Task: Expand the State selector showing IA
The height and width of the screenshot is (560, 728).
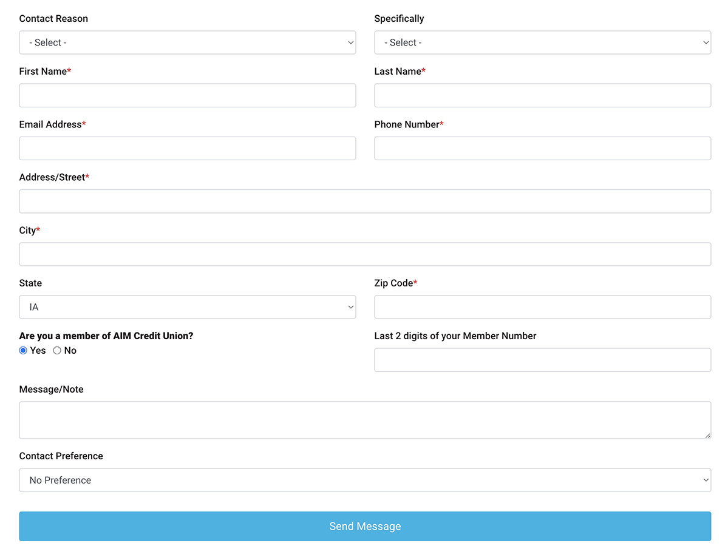Action: (x=188, y=307)
